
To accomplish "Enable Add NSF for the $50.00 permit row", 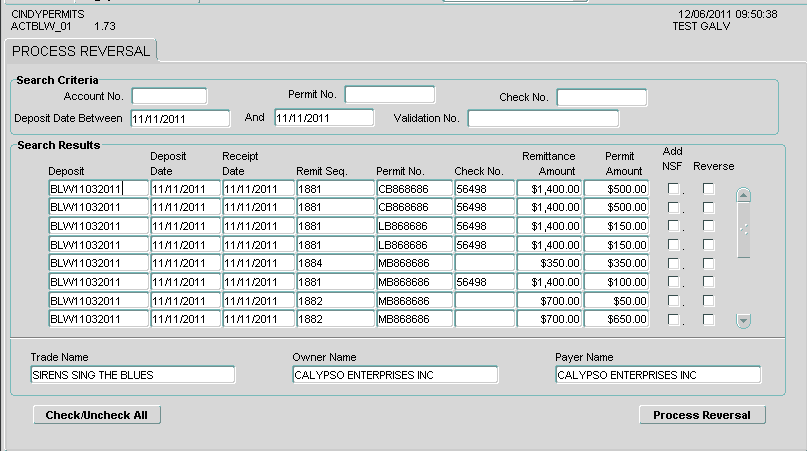I will (673, 300).
